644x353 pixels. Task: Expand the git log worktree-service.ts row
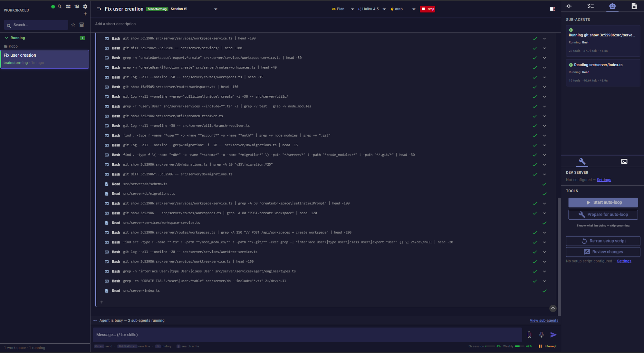click(544, 252)
